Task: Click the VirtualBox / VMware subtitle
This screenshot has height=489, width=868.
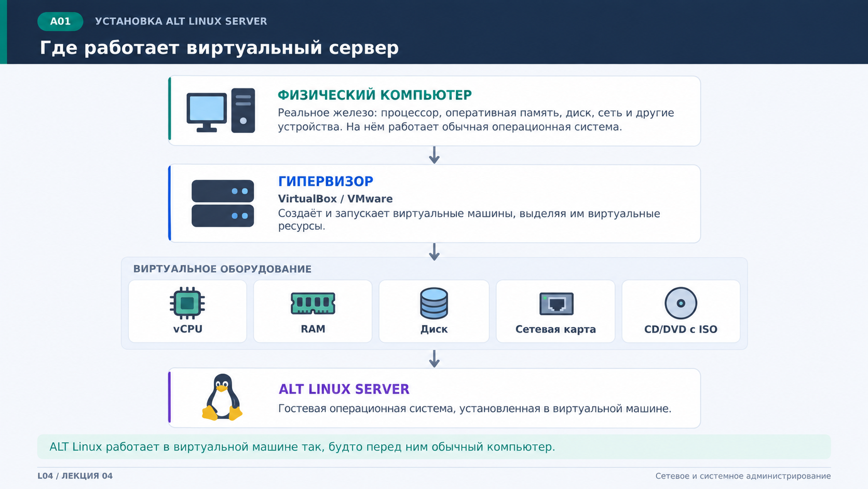Action: pos(335,199)
